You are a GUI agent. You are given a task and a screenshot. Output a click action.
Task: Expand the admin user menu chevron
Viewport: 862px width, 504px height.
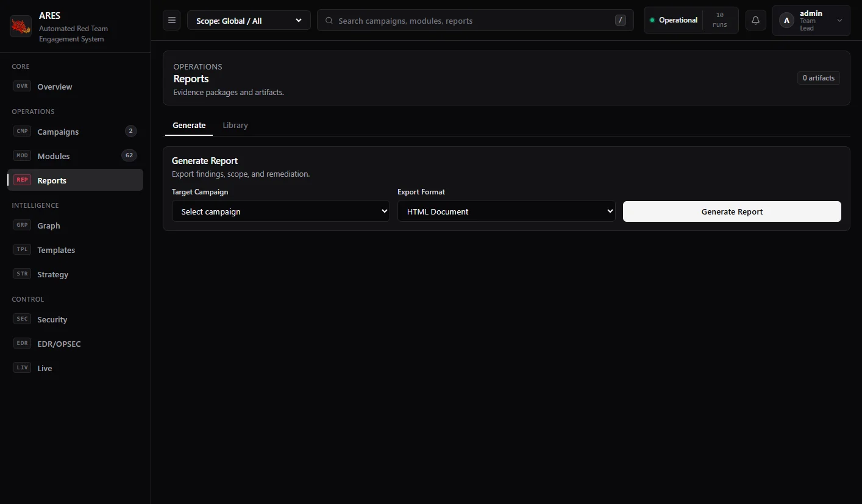839,21
